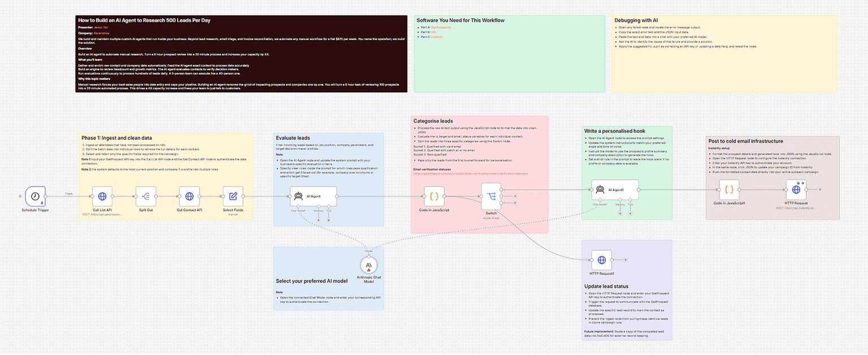The image size is (868, 355).
Task: Click the 'Instantly setup' subheading text
Action: click(719, 148)
